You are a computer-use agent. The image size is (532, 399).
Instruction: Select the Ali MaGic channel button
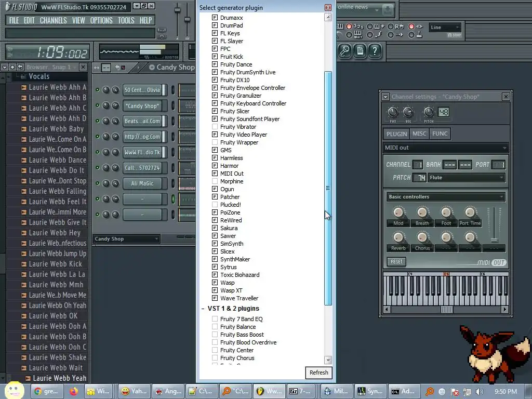142,183
